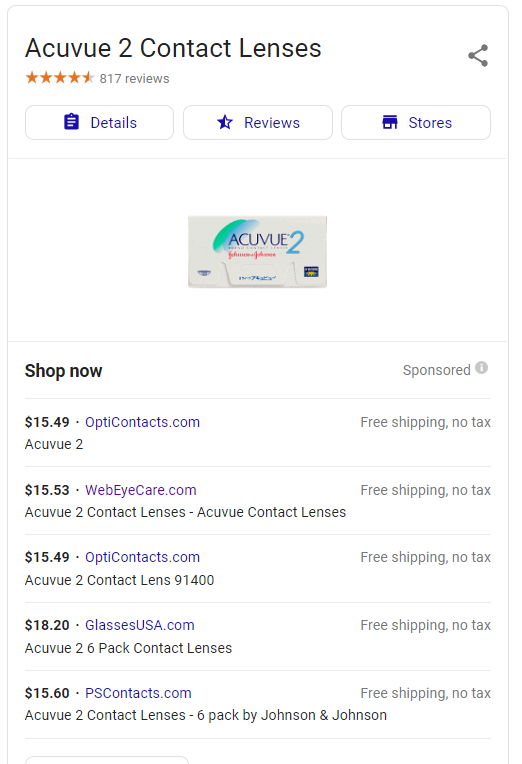Switch to the Reviews tab
The image size is (522, 764).
click(258, 122)
